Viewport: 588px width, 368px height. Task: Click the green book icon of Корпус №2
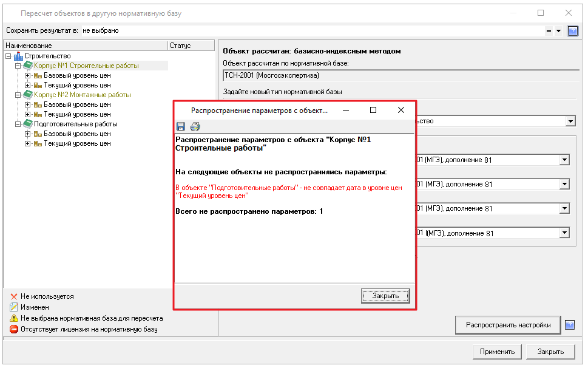click(x=28, y=95)
